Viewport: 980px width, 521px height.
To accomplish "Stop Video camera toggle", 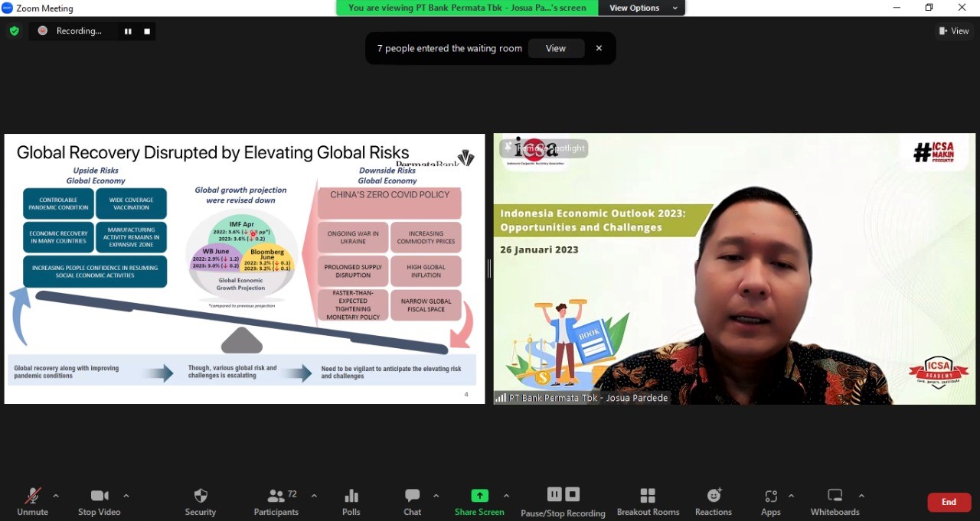I will [99, 501].
